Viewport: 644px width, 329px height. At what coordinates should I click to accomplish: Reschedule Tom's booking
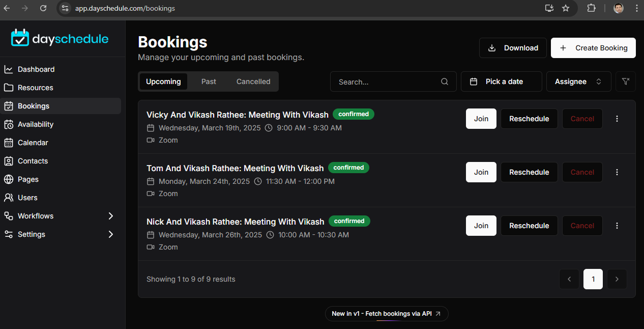(x=529, y=172)
